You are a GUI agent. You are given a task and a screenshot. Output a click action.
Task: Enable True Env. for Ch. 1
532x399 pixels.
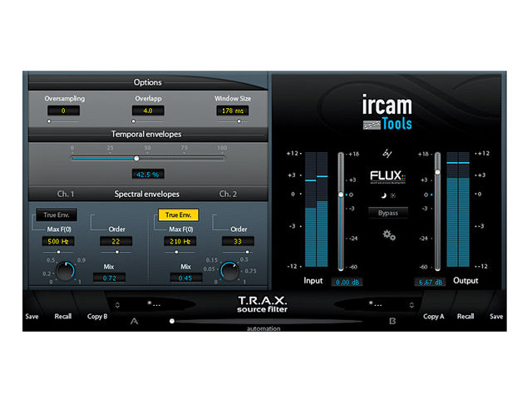tap(57, 214)
